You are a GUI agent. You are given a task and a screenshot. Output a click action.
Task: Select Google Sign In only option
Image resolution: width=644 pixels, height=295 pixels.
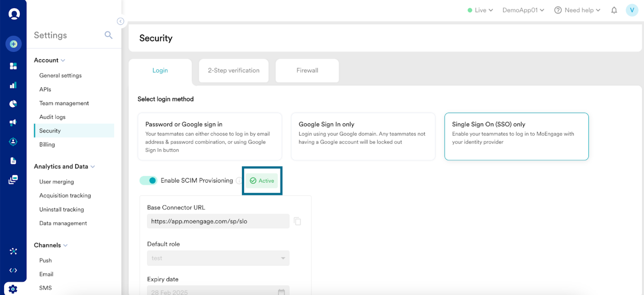click(x=363, y=136)
